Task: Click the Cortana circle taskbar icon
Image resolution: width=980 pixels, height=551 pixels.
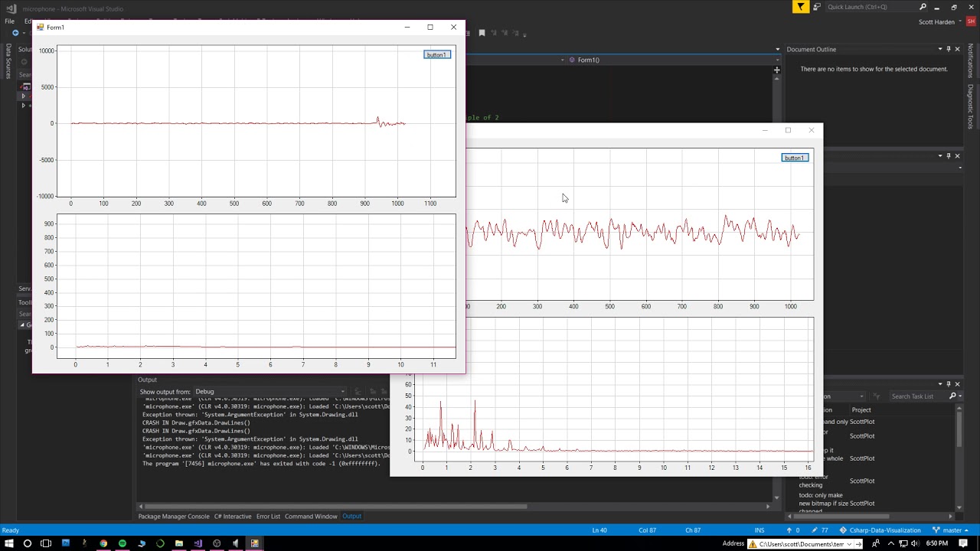Action: click(x=28, y=543)
